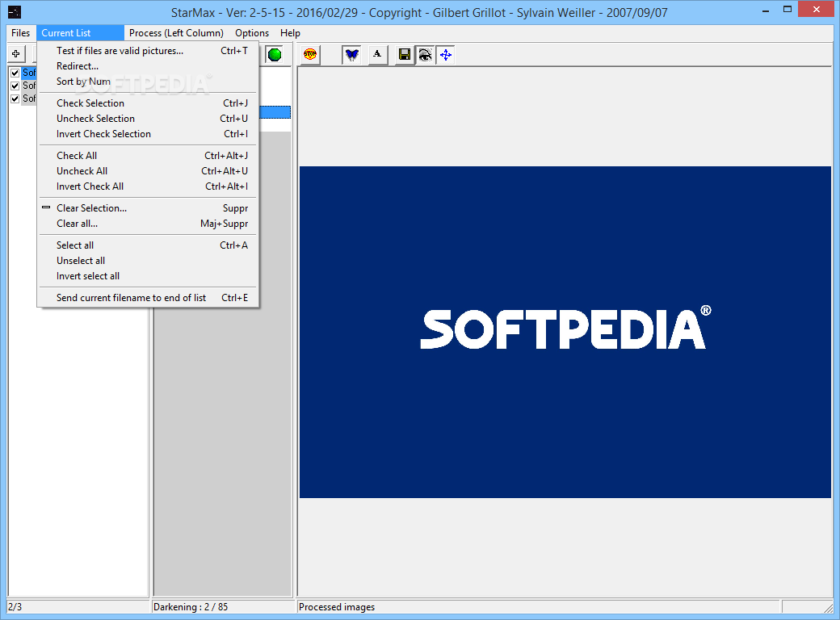
Task: Choose Invert select all
Action: tap(148, 276)
